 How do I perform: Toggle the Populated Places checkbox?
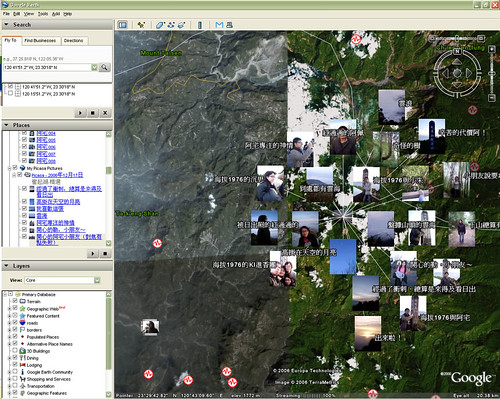(15, 336)
